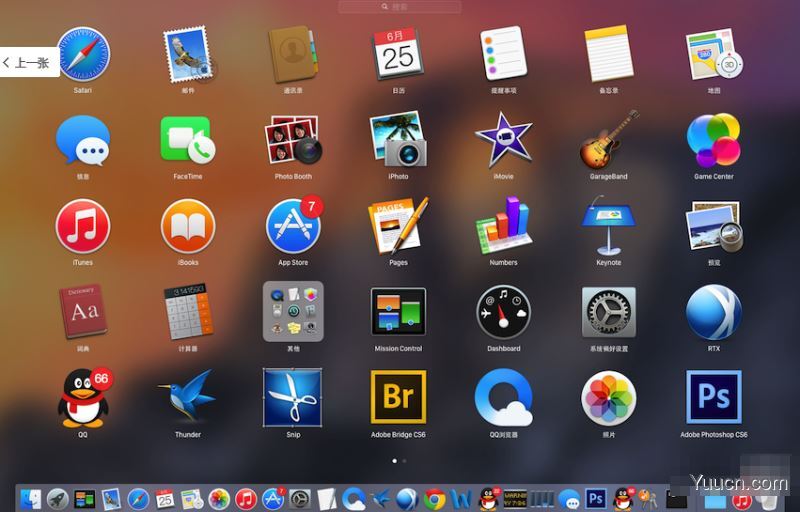Click the 上一张 previous image button

(x=29, y=62)
